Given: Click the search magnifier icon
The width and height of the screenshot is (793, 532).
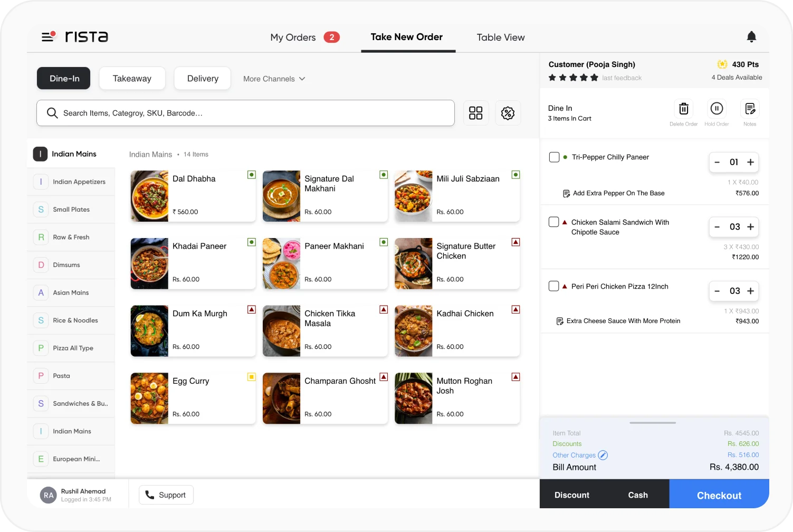Looking at the screenshot, I should pyautogui.click(x=52, y=112).
